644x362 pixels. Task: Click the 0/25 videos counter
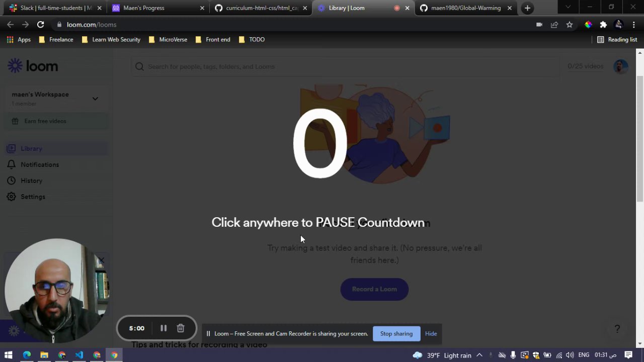pos(585,66)
